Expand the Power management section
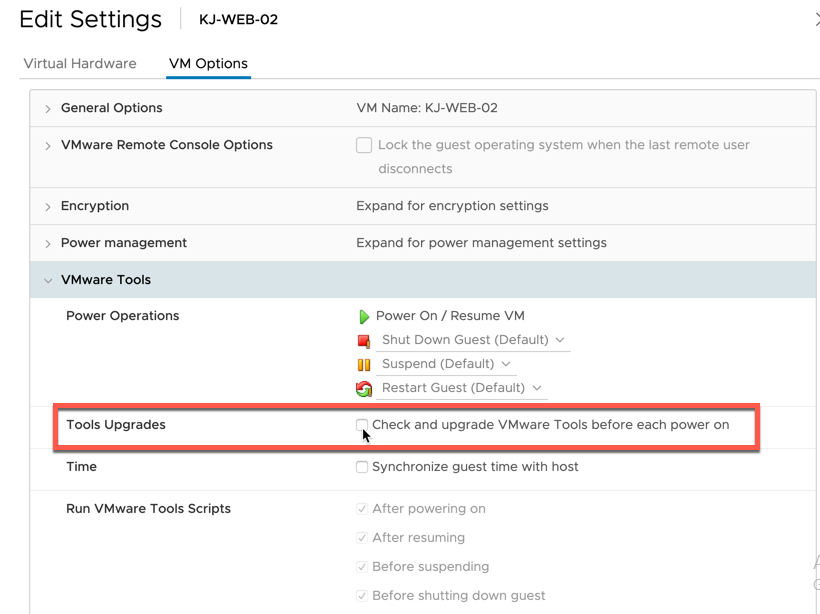The height and width of the screenshot is (614, 820). (x=48, y=242)
